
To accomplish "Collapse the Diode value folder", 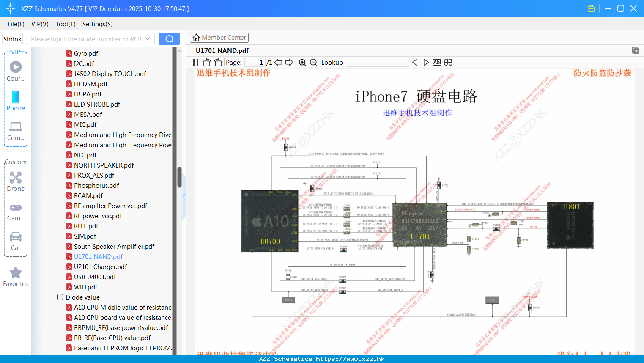I will 60,297.
